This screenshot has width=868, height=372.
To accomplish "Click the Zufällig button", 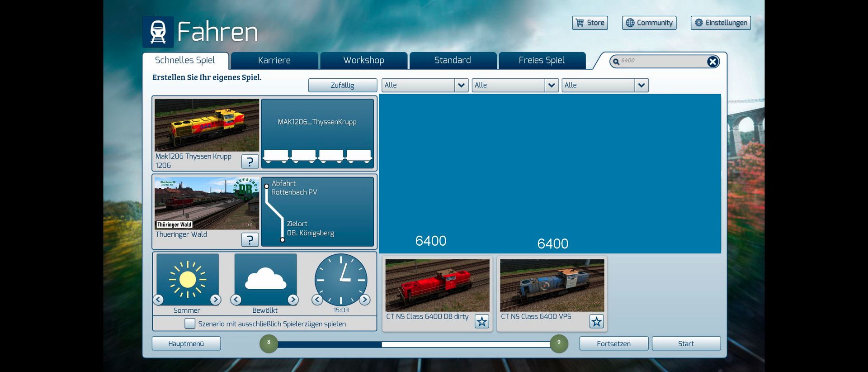I will (x=343, y=85).
